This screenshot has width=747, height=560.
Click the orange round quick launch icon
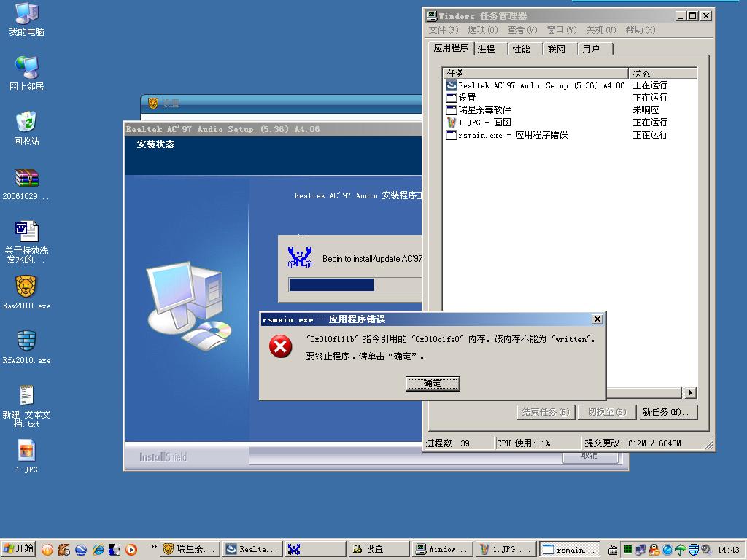47,550
